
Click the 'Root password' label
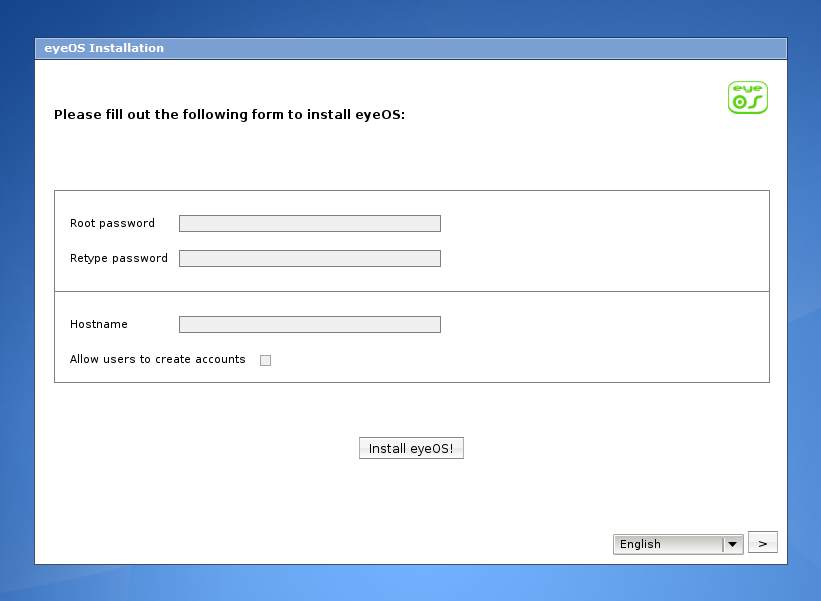113,224
